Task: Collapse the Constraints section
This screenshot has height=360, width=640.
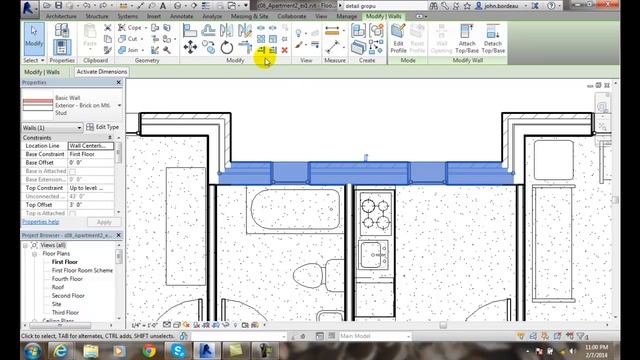Action: click(110, 138)
